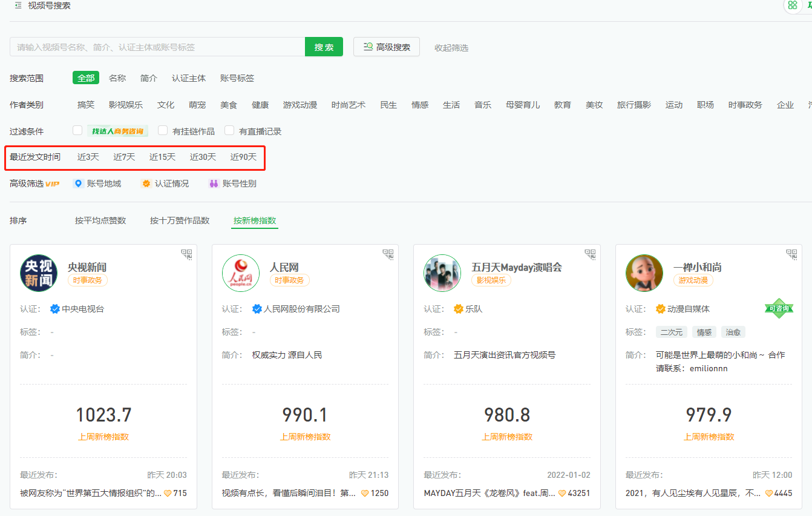812x516 pixels.
Task: Select 认证主体 search scope
Action: click(x=189, y=78)
